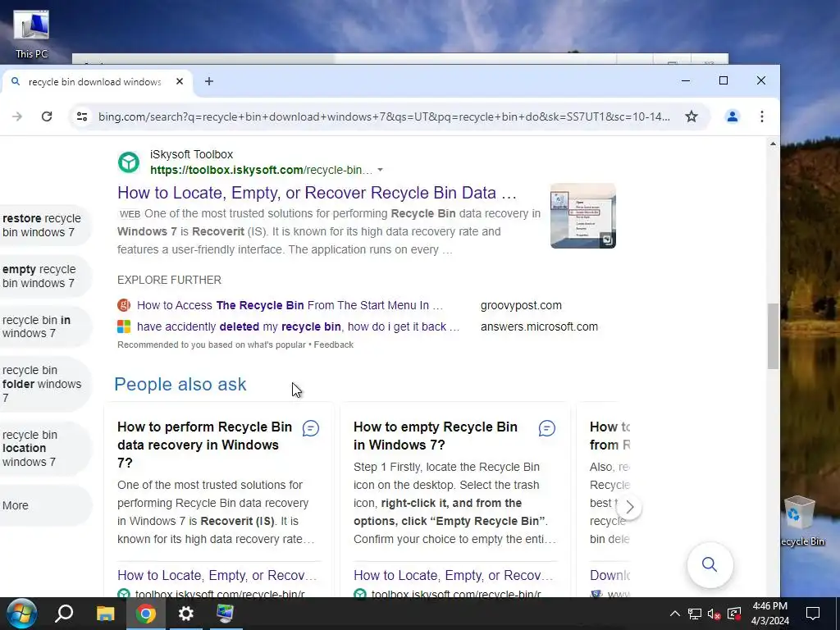
Task: Open How to empty Recycle Bin in Windows 7 question
Action: point(436,436)
